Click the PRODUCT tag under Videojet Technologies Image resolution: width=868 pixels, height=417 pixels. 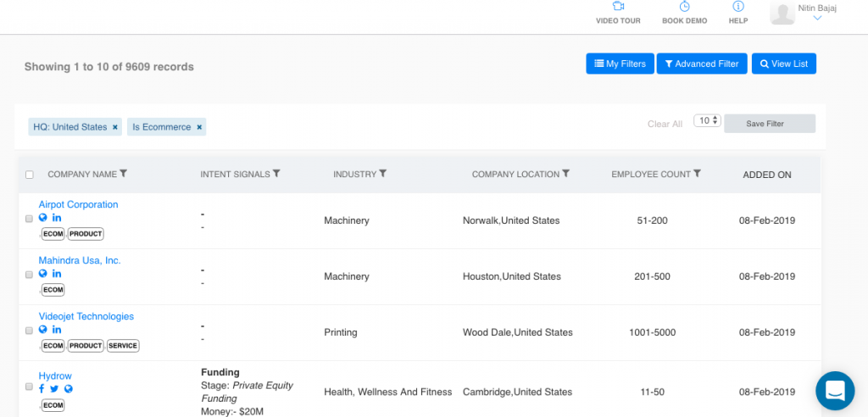tap(86, 346)
